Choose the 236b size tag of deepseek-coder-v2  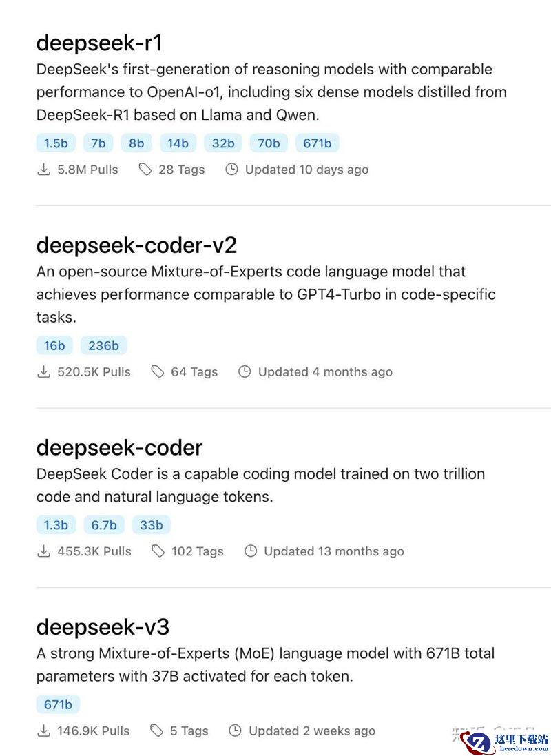tap(103, 346)
